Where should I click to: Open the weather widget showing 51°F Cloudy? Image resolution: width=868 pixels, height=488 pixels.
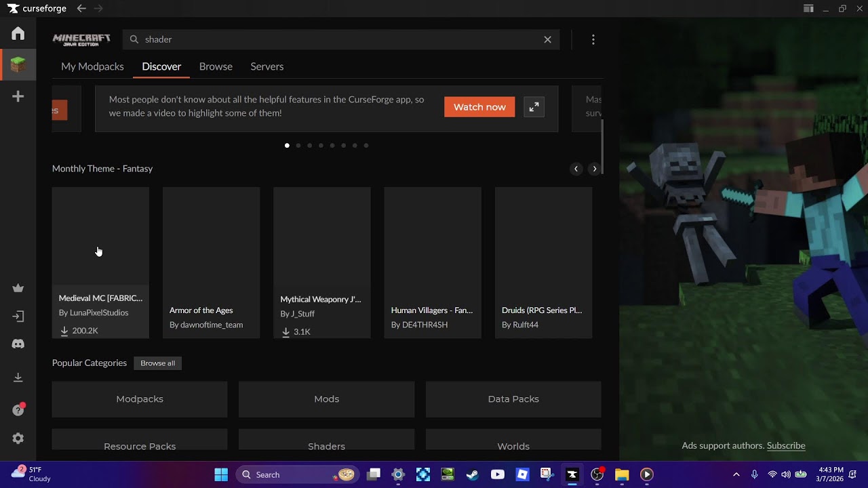tap(31, 474)
